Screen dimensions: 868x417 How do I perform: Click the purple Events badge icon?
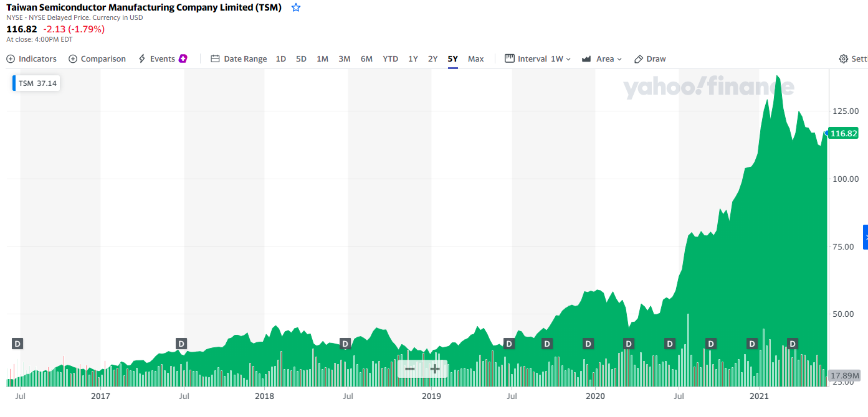click(183, 59)
